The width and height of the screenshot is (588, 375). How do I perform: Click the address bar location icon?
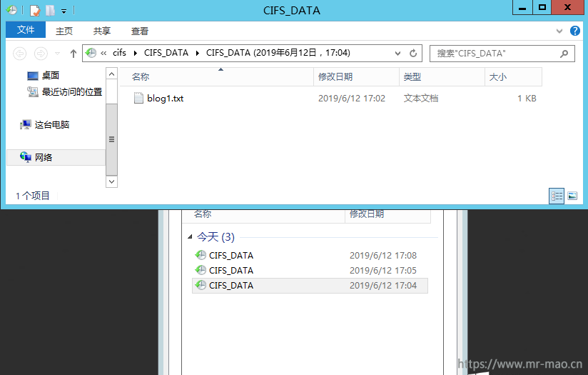91,53
